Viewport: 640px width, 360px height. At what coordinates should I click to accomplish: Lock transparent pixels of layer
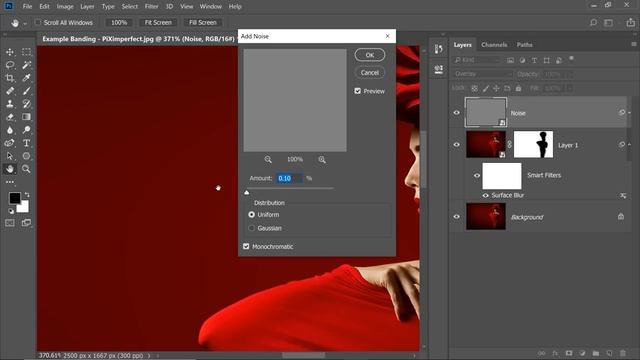pyautogui.click(x=475, y=88)
